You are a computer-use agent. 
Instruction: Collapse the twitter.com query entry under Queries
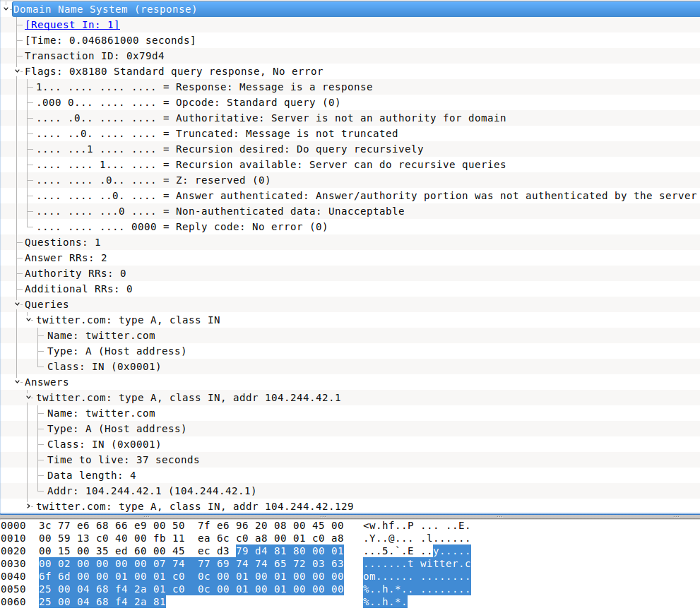click(x=28, y=320)
